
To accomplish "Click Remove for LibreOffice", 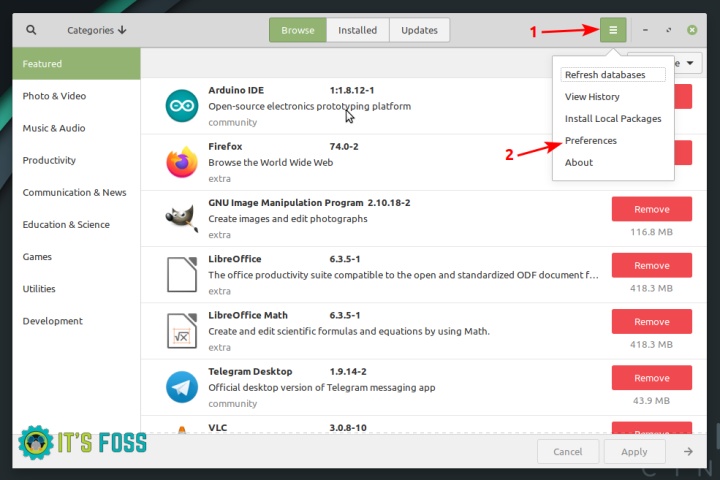I will tap(652, 265).
